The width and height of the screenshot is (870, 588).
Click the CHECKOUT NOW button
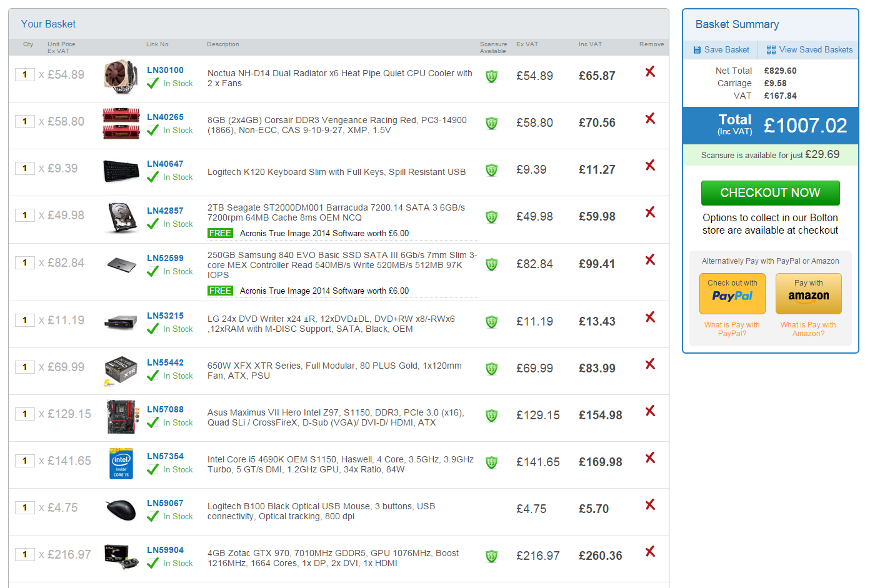tap(770, 193)
